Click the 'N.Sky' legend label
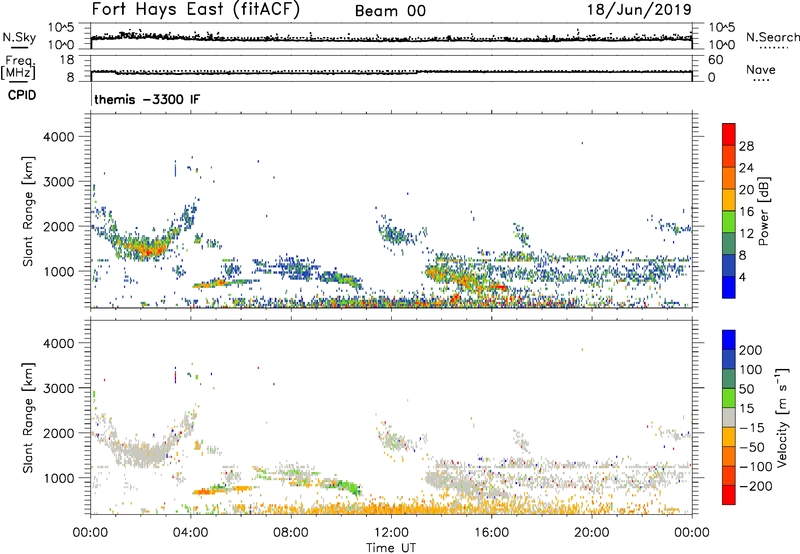Image resolution: width=800 pixels, height=554 pixels. point(19,37)
